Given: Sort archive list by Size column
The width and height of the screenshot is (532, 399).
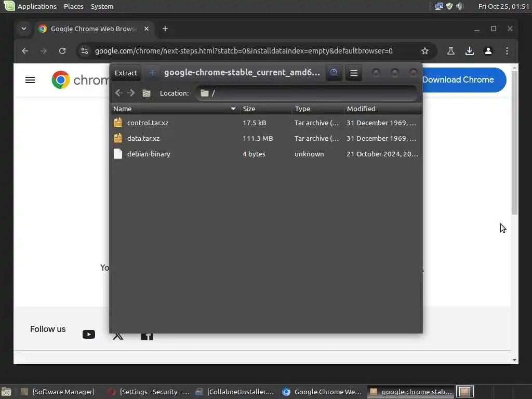Looking at the screenshot, I should coord(265,109).
